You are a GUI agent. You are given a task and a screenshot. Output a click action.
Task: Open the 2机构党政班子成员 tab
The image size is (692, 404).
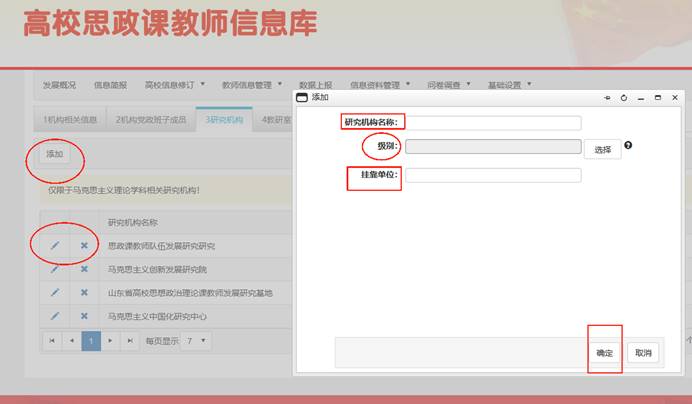pos(150,120)
